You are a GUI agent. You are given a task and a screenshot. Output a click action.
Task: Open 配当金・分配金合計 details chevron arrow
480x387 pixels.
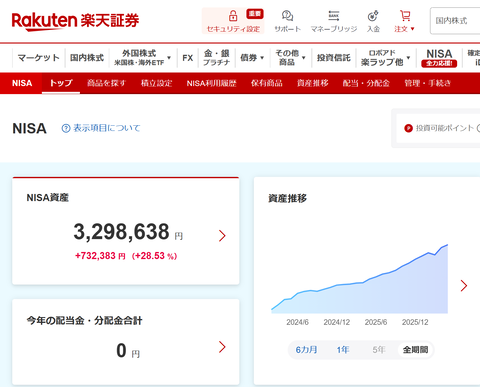coord(222,347)
